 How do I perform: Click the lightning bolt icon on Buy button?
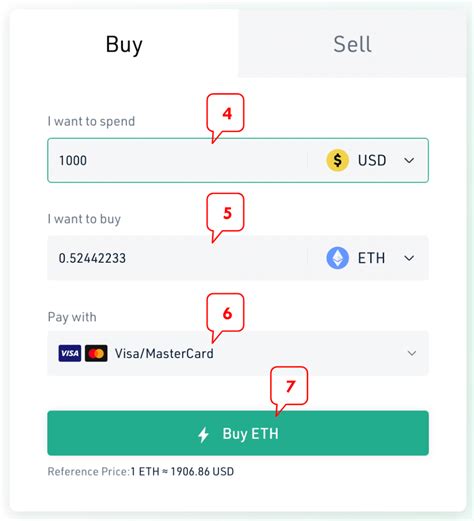(x=203, y=434)
